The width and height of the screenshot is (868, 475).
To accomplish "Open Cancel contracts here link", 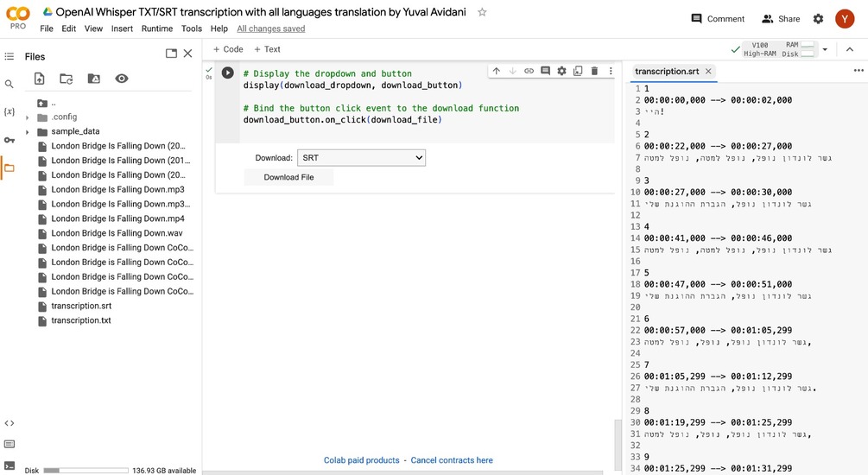I will [x=452, y=460].
